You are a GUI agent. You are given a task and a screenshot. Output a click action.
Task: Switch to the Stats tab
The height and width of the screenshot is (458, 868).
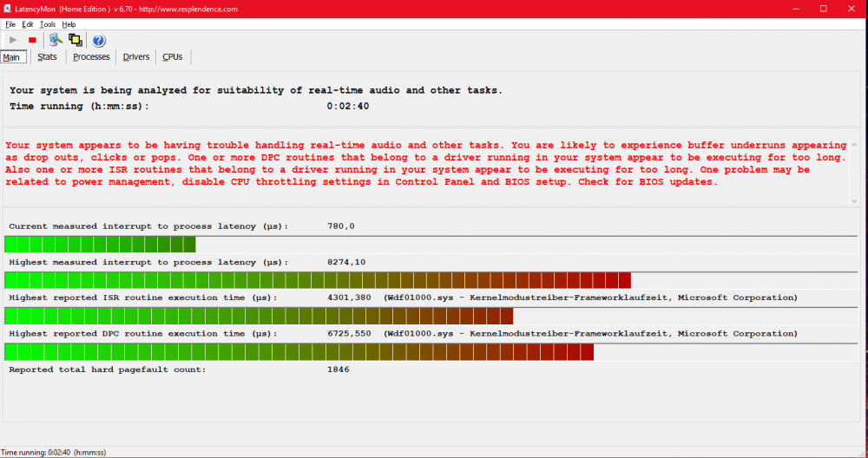(x=47, y=56)
